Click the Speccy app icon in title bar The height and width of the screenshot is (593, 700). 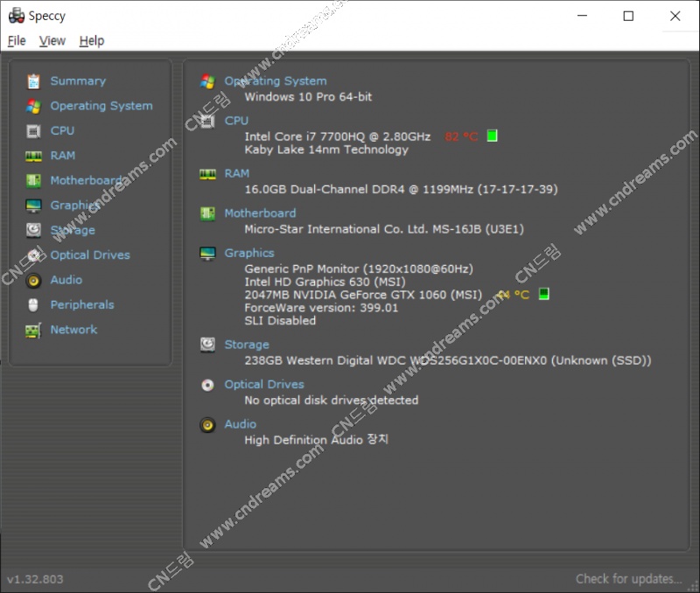17,16
